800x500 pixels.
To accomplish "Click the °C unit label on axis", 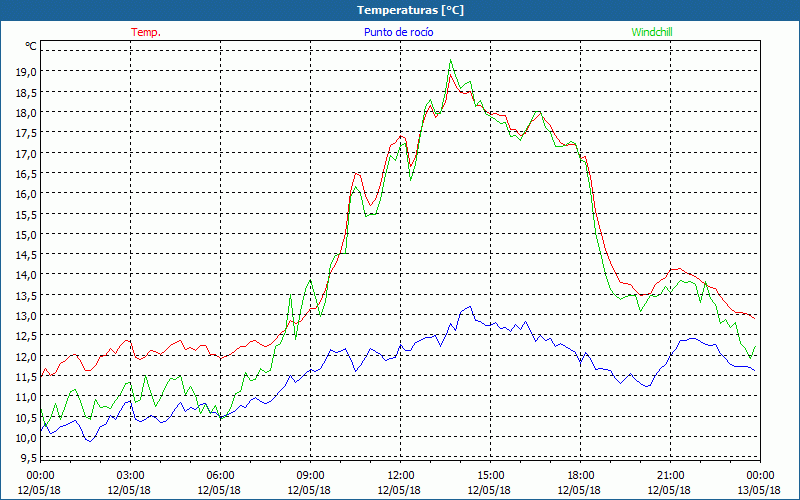I will click(x=31, y=46).
